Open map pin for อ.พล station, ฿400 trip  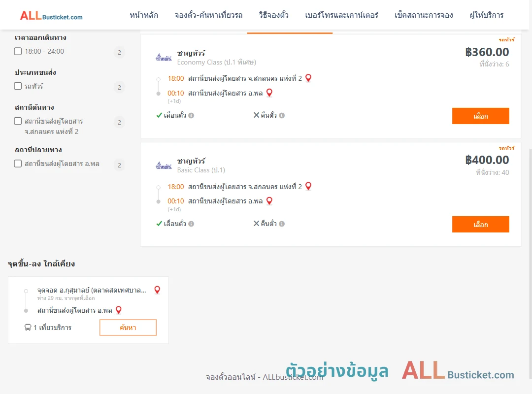(x=269, y=201)
